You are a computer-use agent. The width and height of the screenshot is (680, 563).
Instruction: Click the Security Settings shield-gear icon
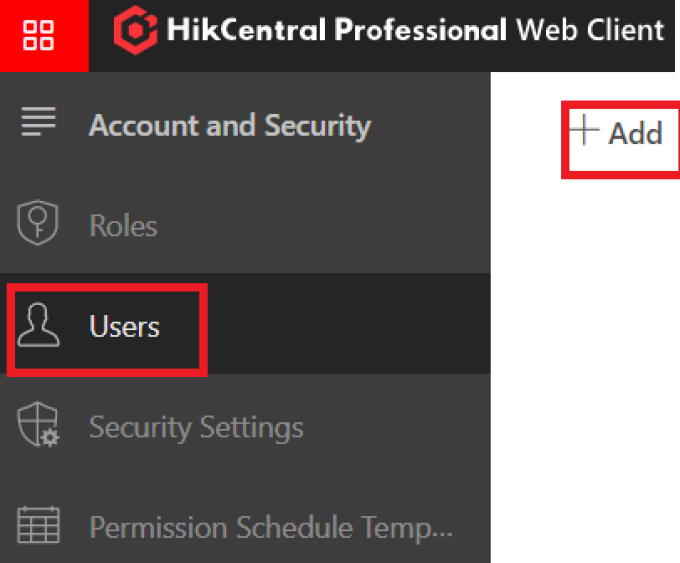pos(39,427)
